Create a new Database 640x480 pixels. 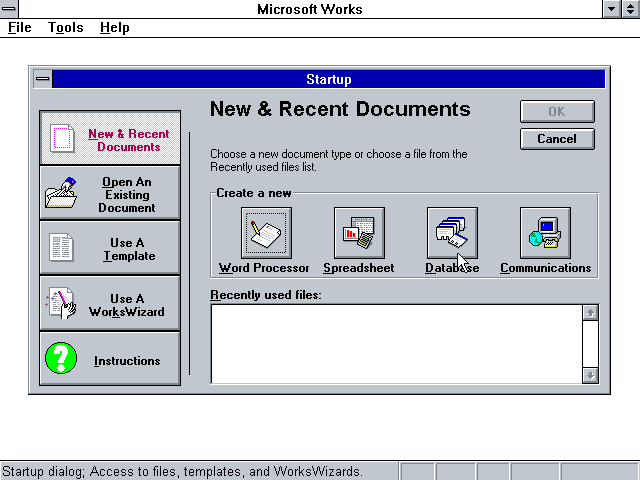pyautogui.click(x=452, y=233)
